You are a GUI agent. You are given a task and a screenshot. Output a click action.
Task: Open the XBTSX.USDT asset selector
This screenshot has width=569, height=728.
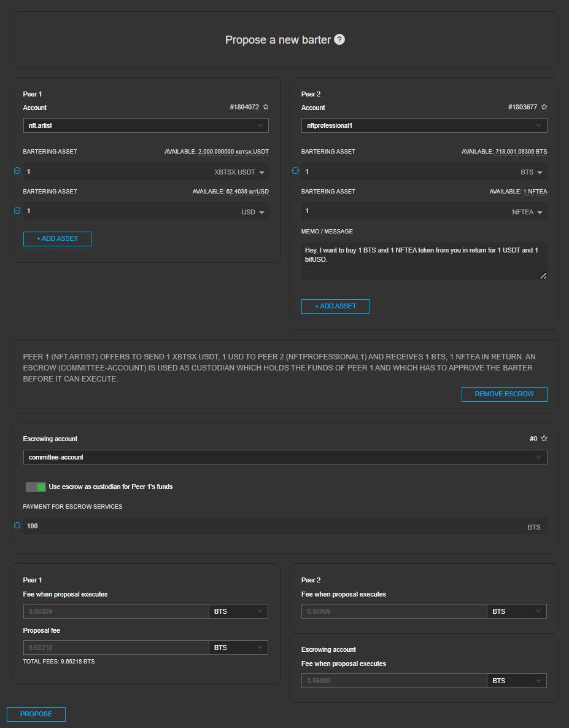click(x=239, y=172)
